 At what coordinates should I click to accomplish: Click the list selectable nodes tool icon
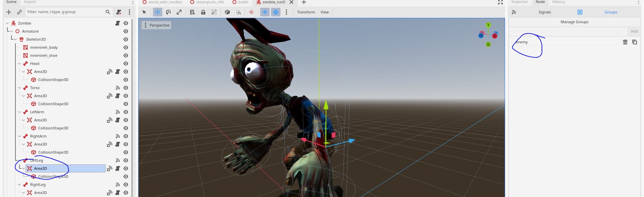tap(192, 12)
